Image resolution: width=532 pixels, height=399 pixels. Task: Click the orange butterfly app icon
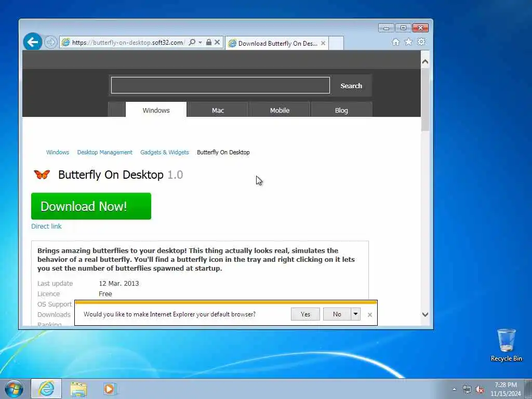click(42, 175)
